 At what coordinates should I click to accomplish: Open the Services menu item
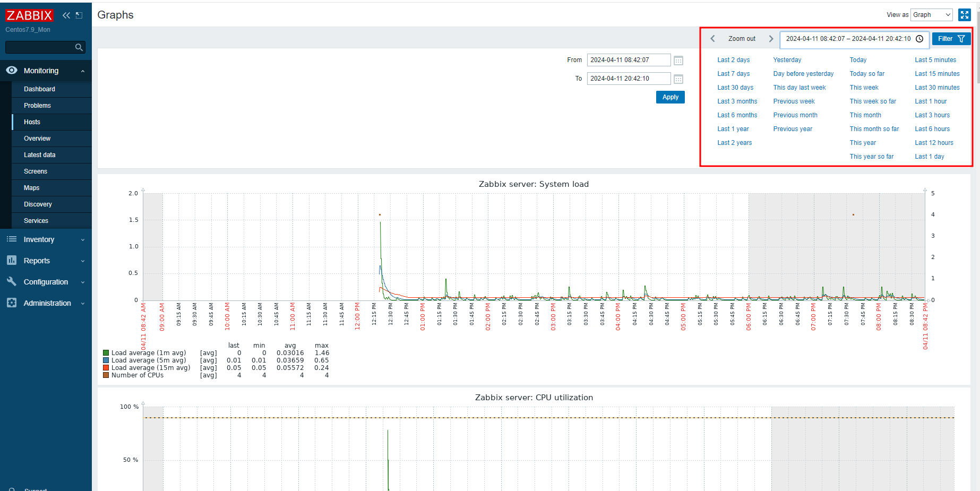pos(51,221)
